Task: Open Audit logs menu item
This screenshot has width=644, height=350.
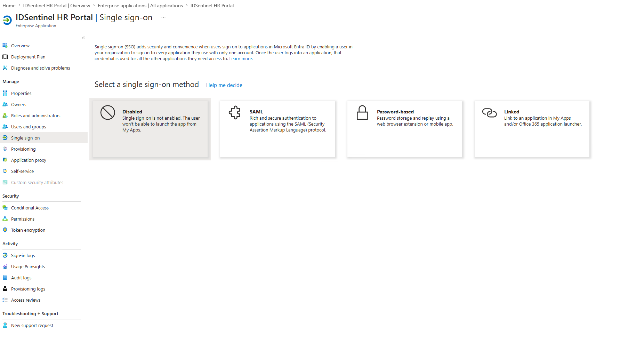Action: click(21, 278)
